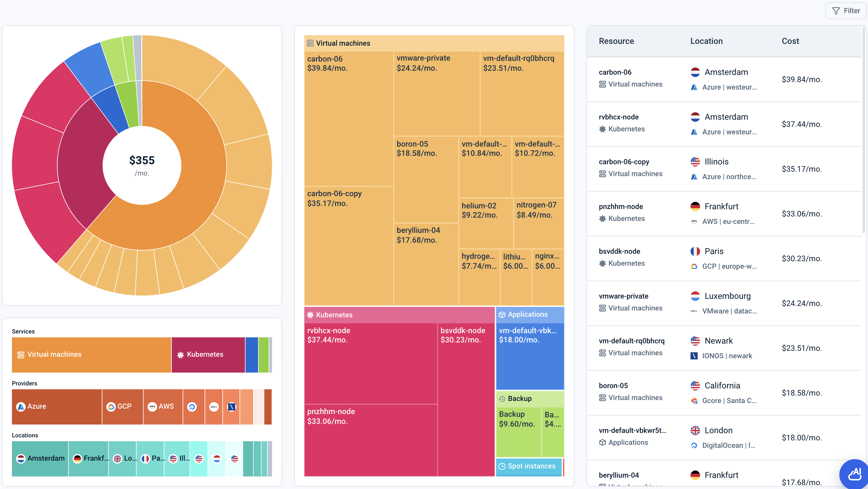The width and height of the screenshot is (868, 489).
Task: Click the Cost column header
Action: 790,41
